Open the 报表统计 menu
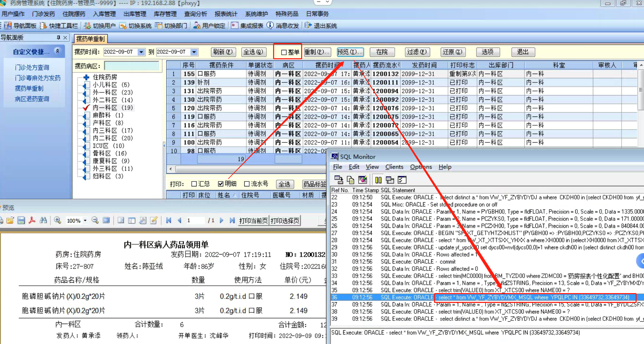The width and height of the screenshot is (644, 344). (x=226, y=14)
